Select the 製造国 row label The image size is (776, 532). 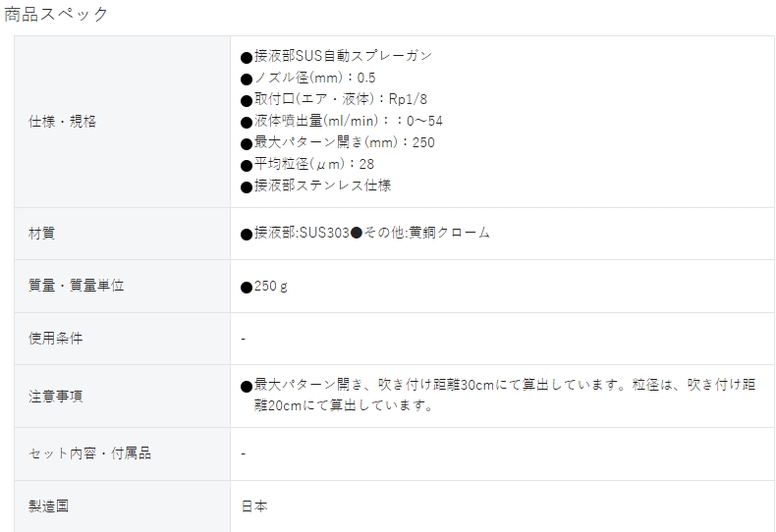(x=48, y=506)
